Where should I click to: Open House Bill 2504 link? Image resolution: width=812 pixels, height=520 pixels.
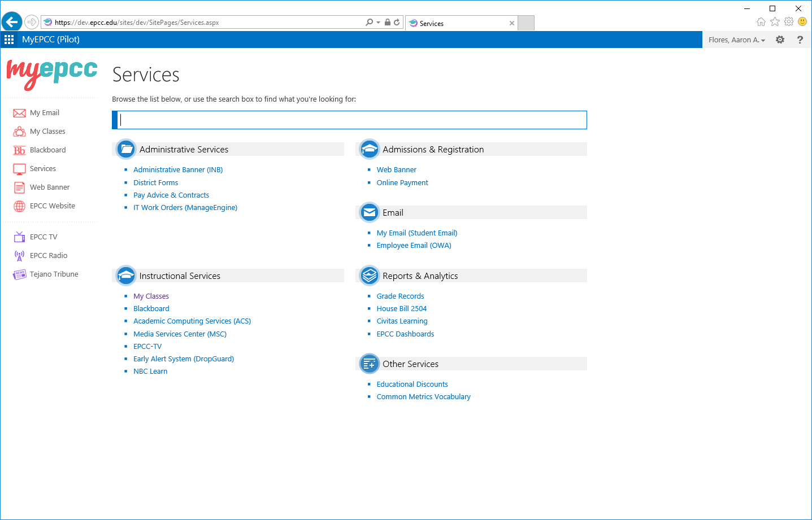(x=402, y=309)
